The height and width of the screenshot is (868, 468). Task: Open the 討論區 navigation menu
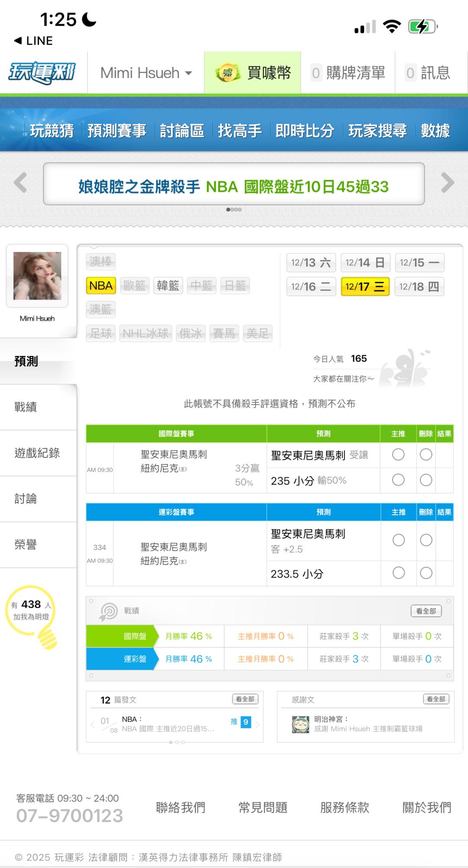[x=182, y=131]
